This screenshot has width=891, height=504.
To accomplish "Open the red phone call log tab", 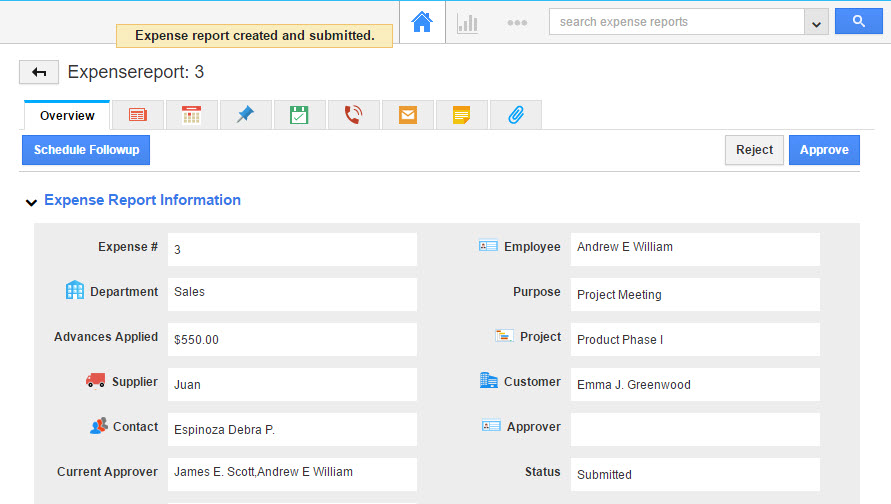I will [x=353, y=115].
